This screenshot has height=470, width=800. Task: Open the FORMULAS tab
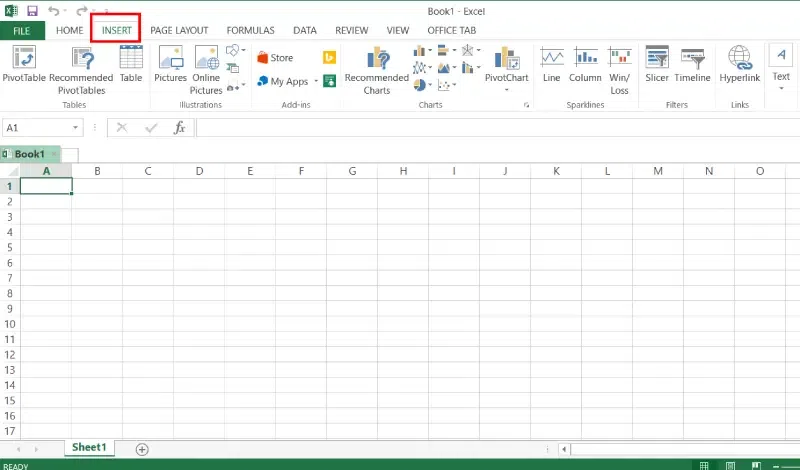point(251,31)
